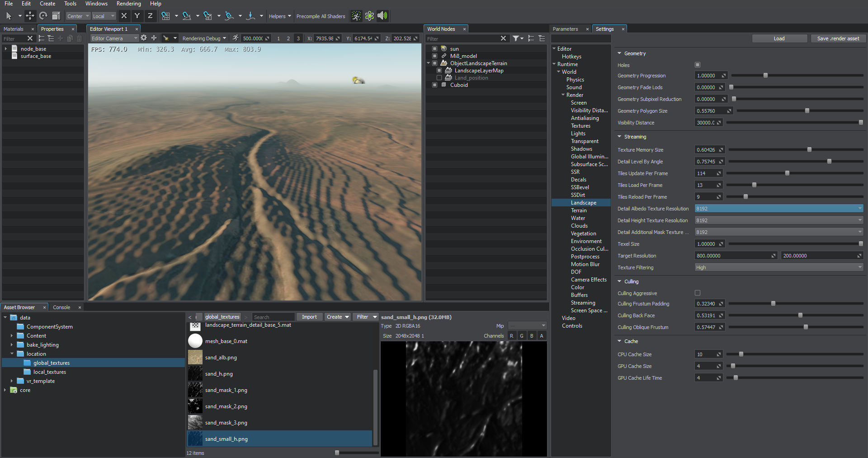868x458 pixels.
Task: Toggle the viewport flashlight icon
Action: coord(166,38)
